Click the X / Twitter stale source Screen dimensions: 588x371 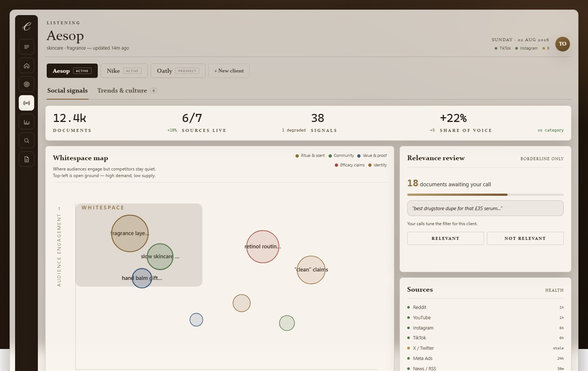(485, 348)
